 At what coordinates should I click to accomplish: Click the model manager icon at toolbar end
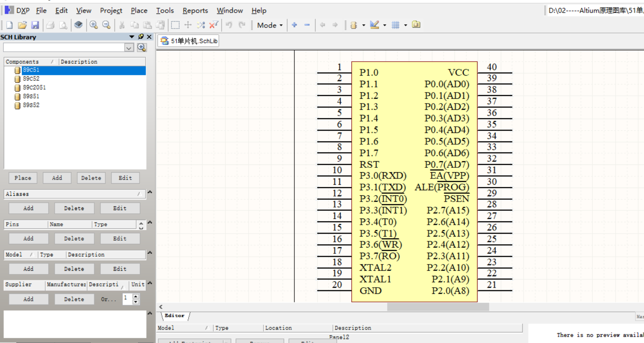[416, 25]
